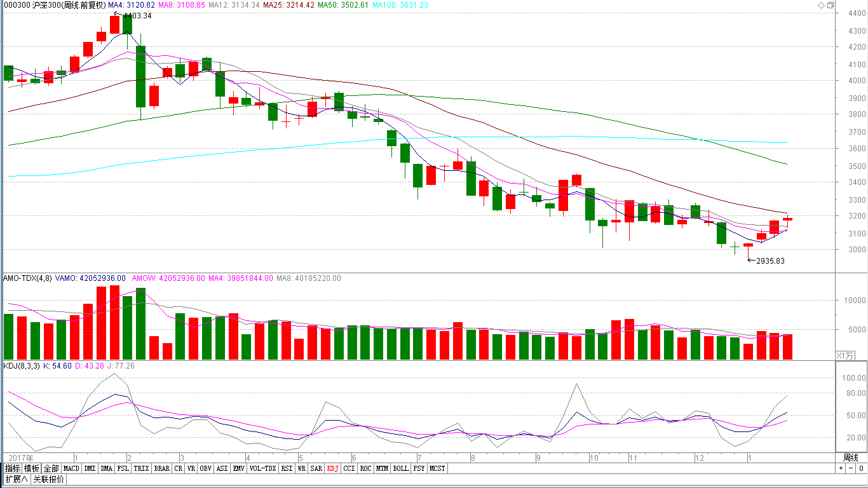
Task: Select the highlighted KDJ indicator tab
Action: point(333,468)
